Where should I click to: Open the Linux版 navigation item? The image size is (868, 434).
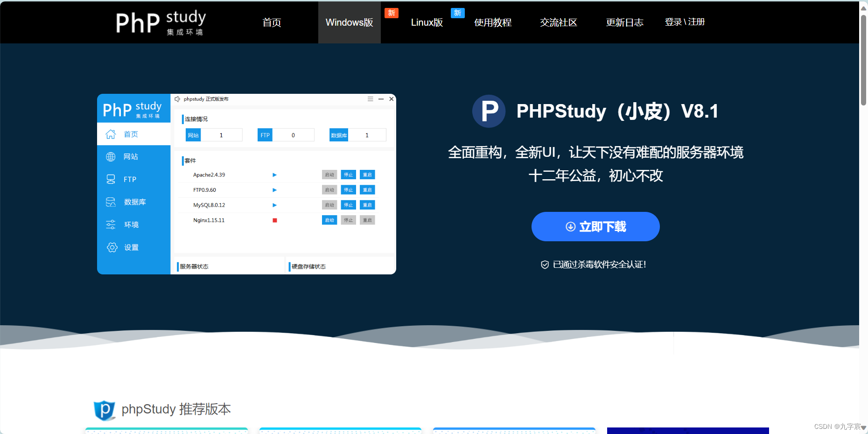[x=427, y=22]
